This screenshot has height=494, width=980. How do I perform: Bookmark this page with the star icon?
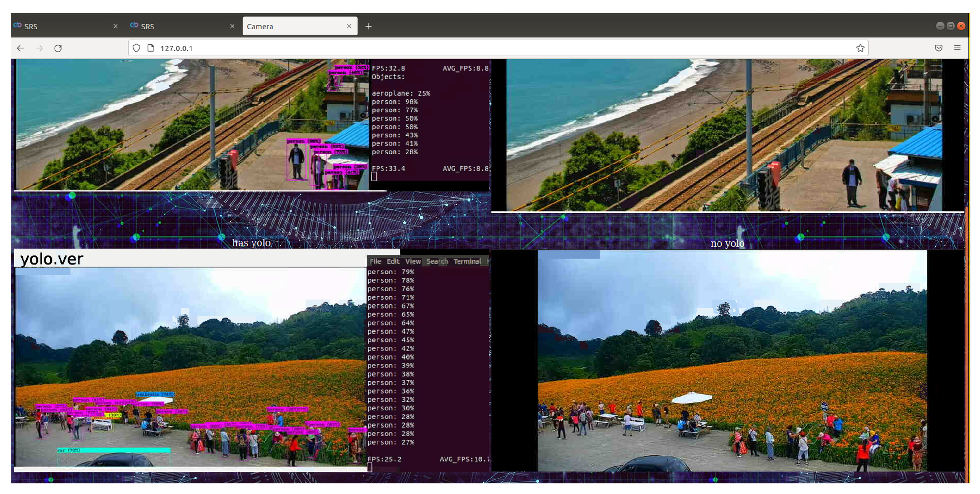pyautogui.click(x=860, y=48)
